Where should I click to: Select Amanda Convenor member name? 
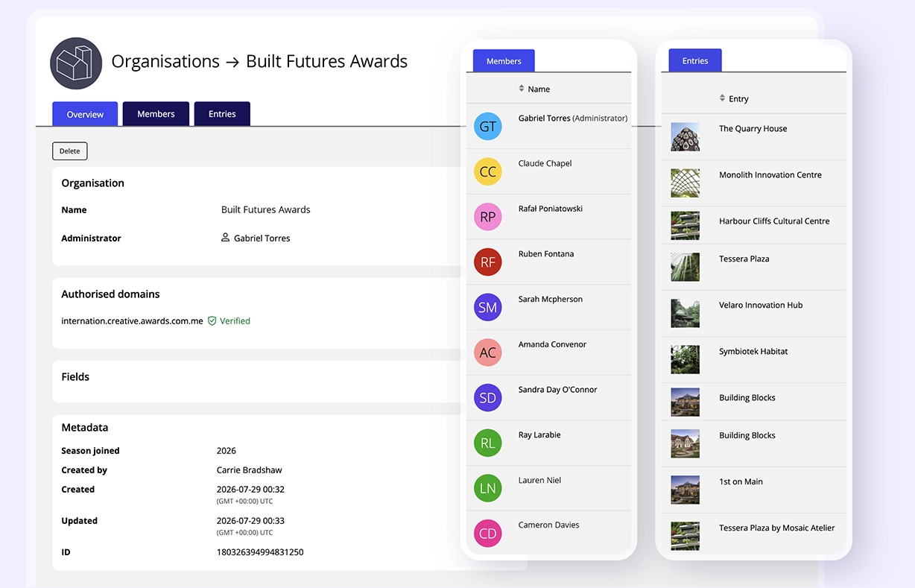[x=552, y=344]
